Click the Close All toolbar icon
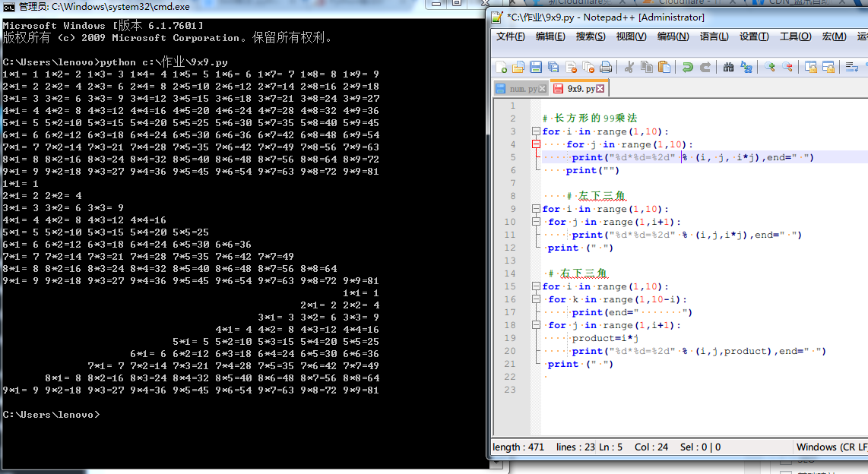Image resolution: width=868 pixels, height=474 pixels. click(x=588, y=68)
